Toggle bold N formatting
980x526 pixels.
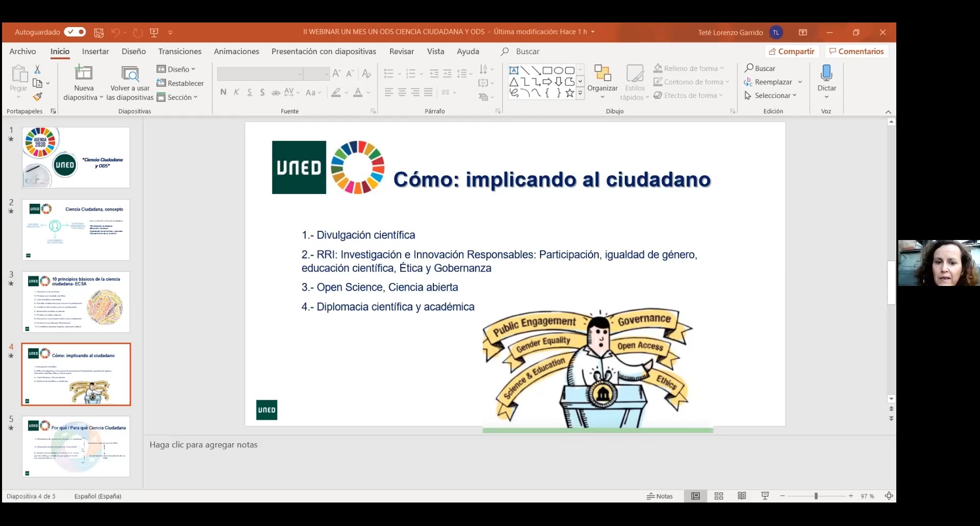223,92
